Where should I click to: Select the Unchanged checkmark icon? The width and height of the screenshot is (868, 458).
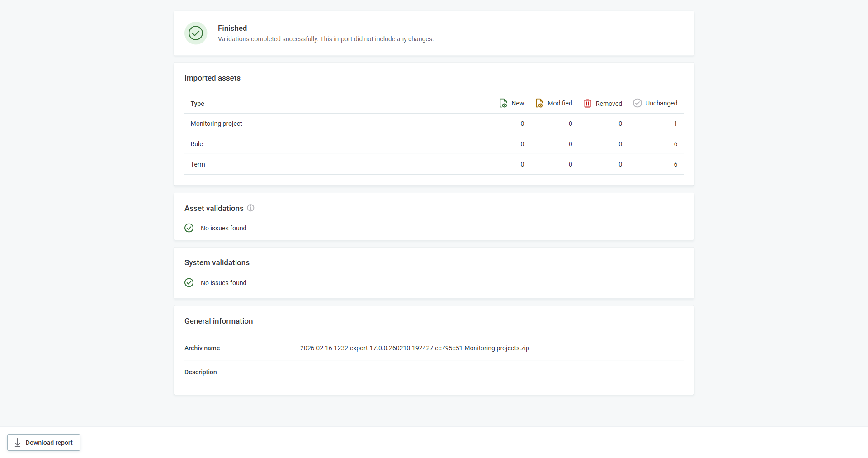(637, 103)
